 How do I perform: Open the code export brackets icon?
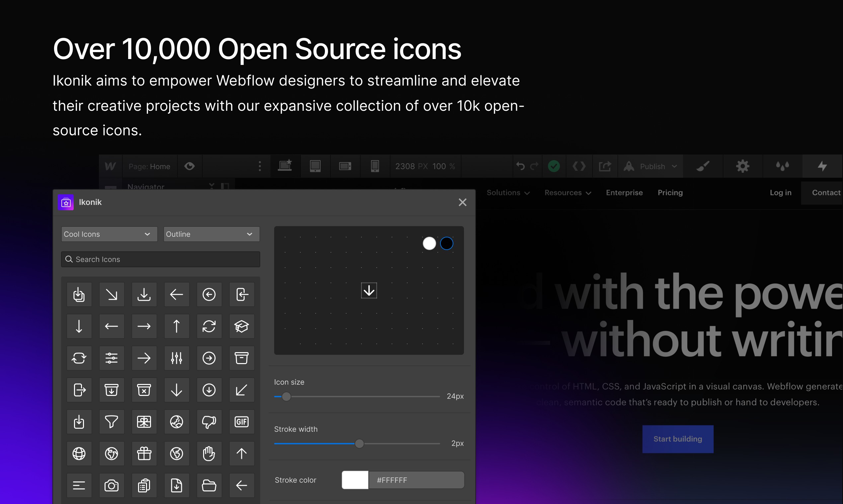[x=579, y=166]
